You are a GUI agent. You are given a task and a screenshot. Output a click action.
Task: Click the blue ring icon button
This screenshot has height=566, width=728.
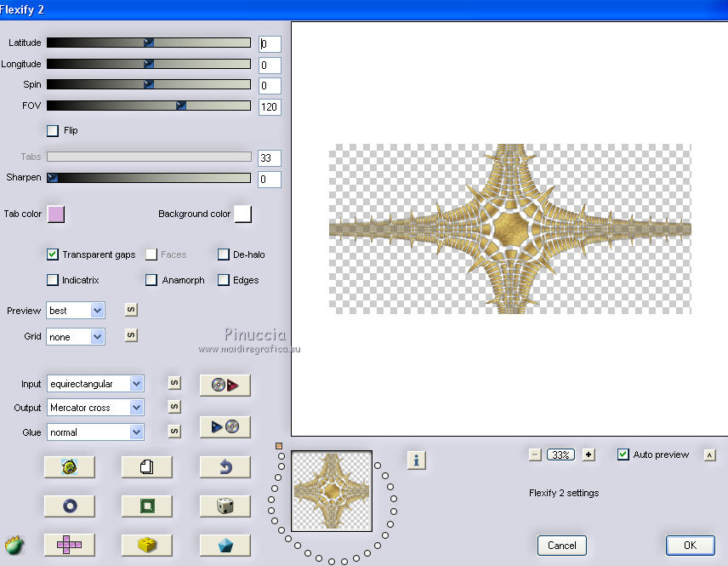tap(70, 506)
